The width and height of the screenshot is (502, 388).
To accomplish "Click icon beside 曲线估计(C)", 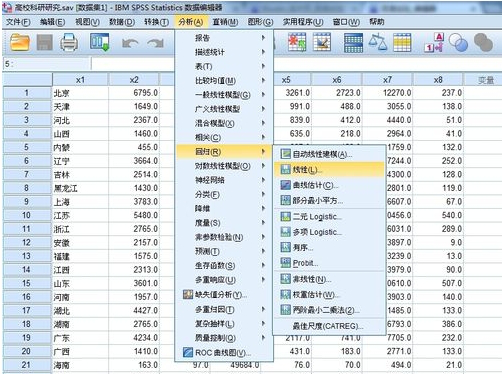I will click(x=285, y=185).
